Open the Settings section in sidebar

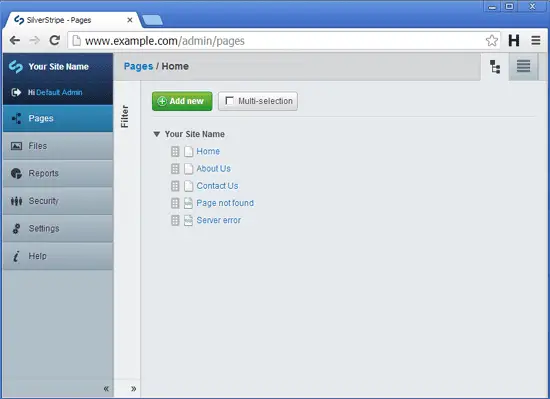tap(58, 229)
